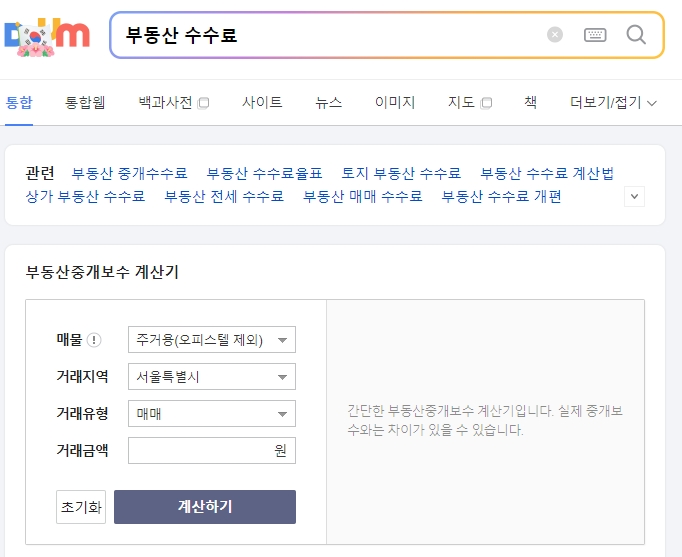Click related link 부동산 중개수수료
Viewport: 682px width, 557px height.
coord(130,173)
